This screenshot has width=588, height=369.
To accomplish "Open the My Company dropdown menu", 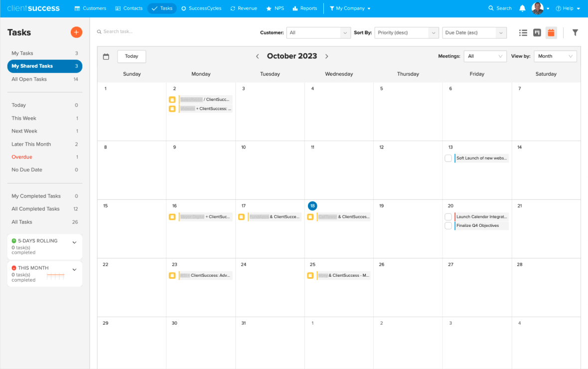I will (350, 8).
